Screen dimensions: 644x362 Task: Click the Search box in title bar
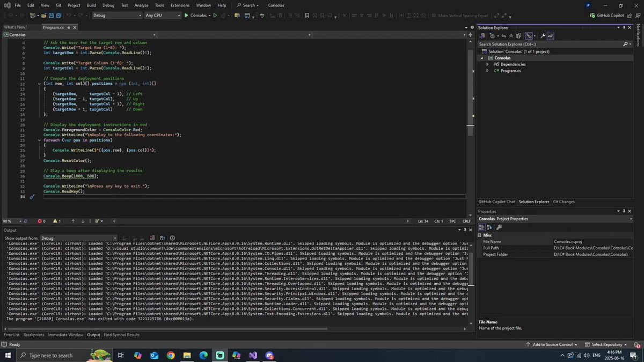point(248,5)
